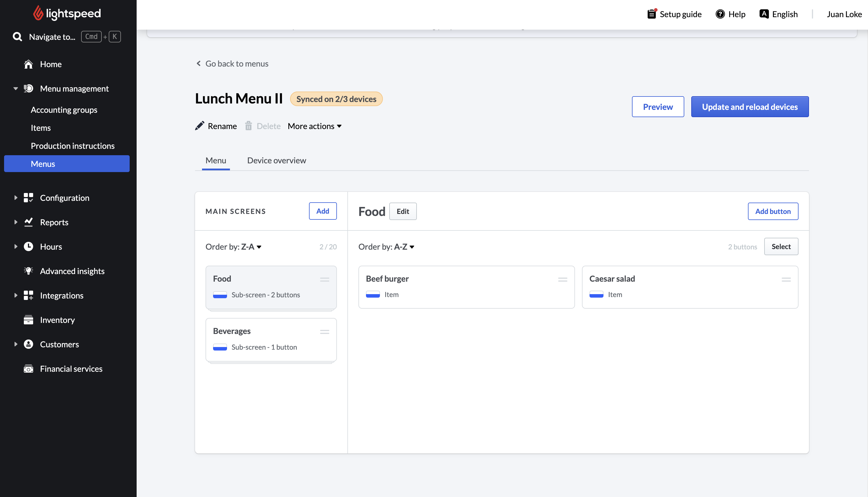Click the Menu management icon

[28, 88]
